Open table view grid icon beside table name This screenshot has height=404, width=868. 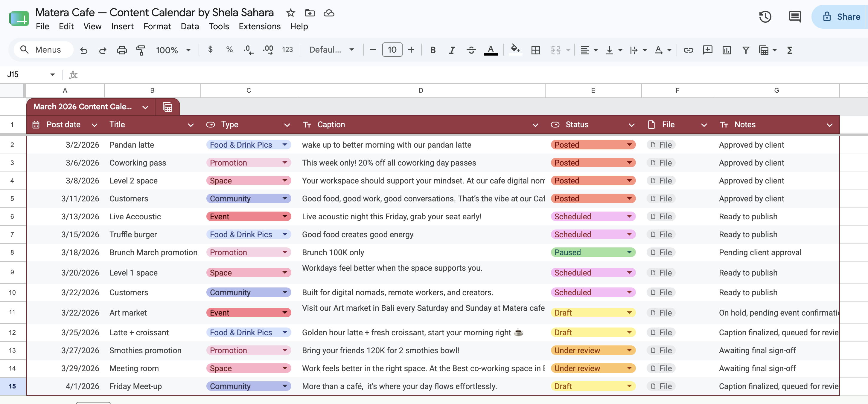point(167,107)
